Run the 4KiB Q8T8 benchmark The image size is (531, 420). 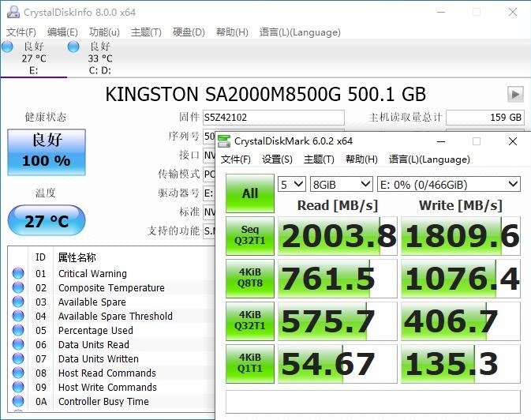[250, 279]
